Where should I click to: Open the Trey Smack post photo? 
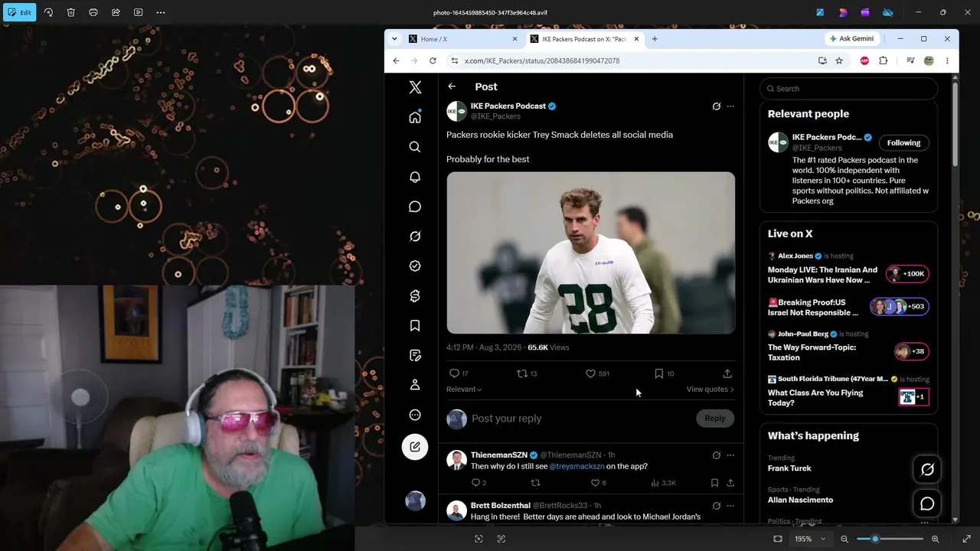coord(591,253)
